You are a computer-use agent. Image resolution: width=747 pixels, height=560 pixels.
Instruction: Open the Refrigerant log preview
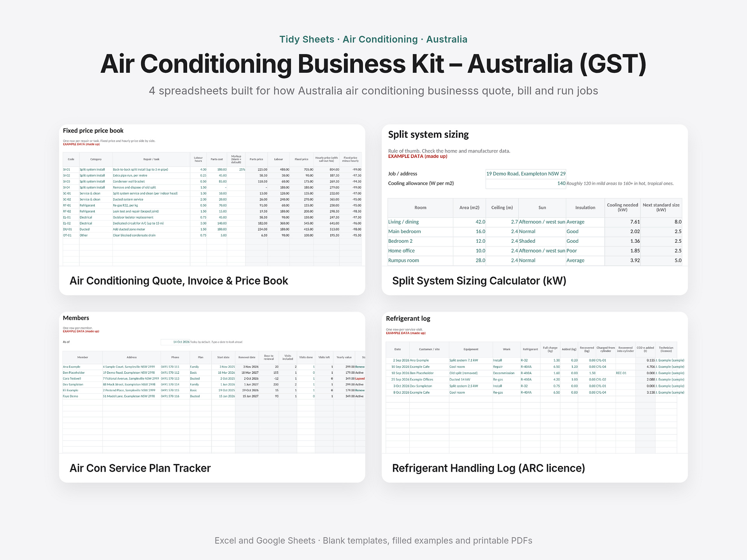(x=535, y=383)
